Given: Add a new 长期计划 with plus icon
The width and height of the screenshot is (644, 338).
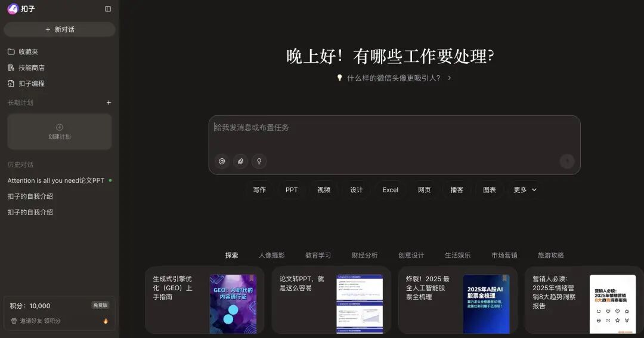Looking at the screenshot, I should coord(109,102).
